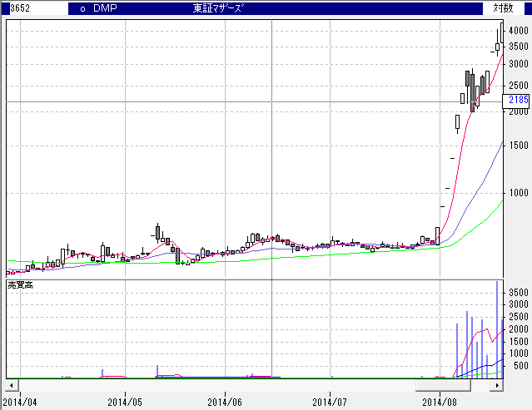This screenshot has height=410, width=532.
Task: Click the left scroll arrow below the chart
Action: click(x=11, y=386)
